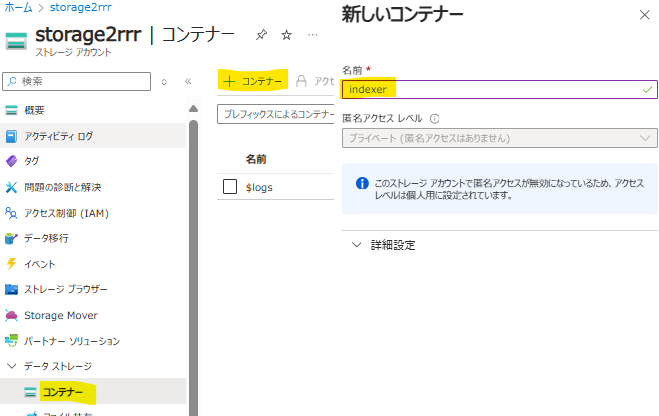Click the Storage Mover cloud icon
Viewport: 659px width, 416px height.
click(x=11, y=315)
